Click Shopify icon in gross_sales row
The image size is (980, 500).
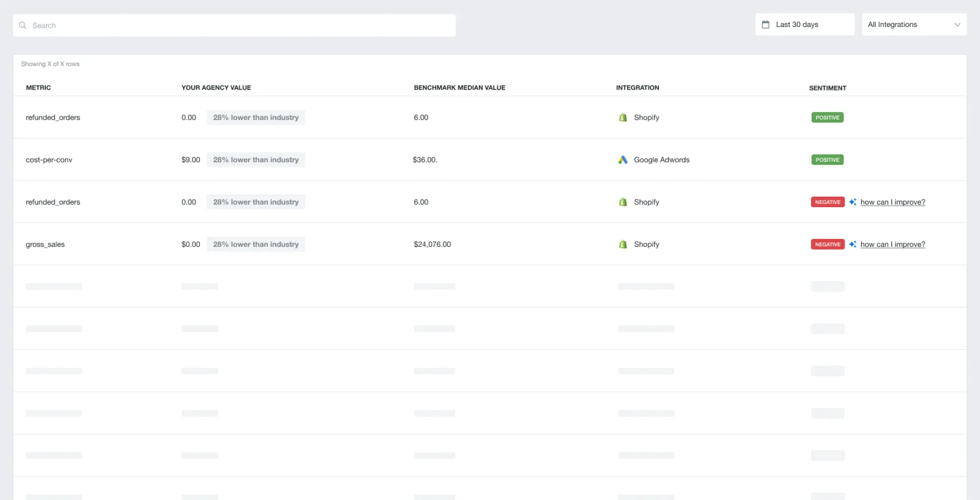tap(623, 244)
